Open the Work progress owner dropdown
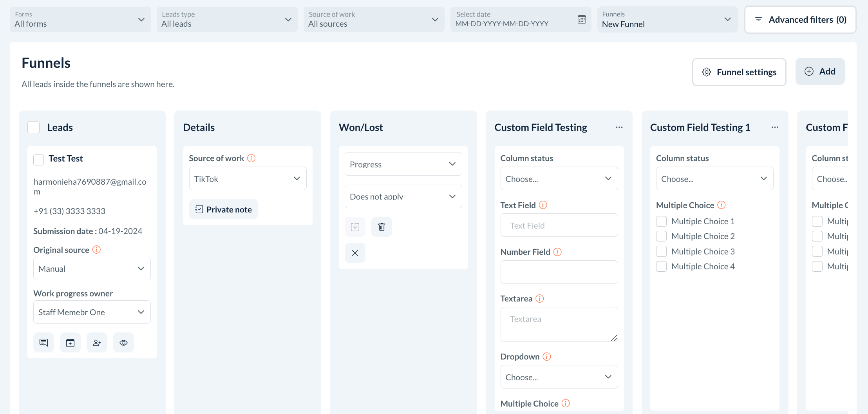 pyautogui.click(x=92, y=312)
